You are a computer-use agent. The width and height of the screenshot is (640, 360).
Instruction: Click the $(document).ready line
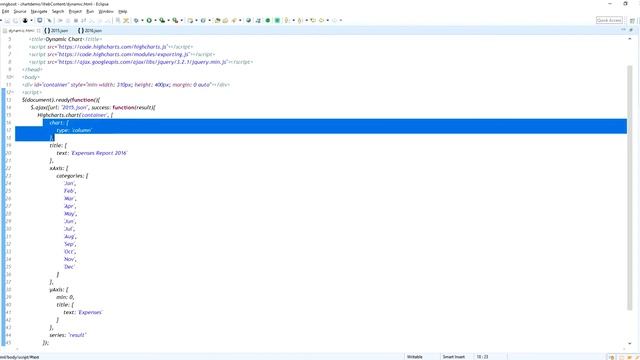click(61, 100)
